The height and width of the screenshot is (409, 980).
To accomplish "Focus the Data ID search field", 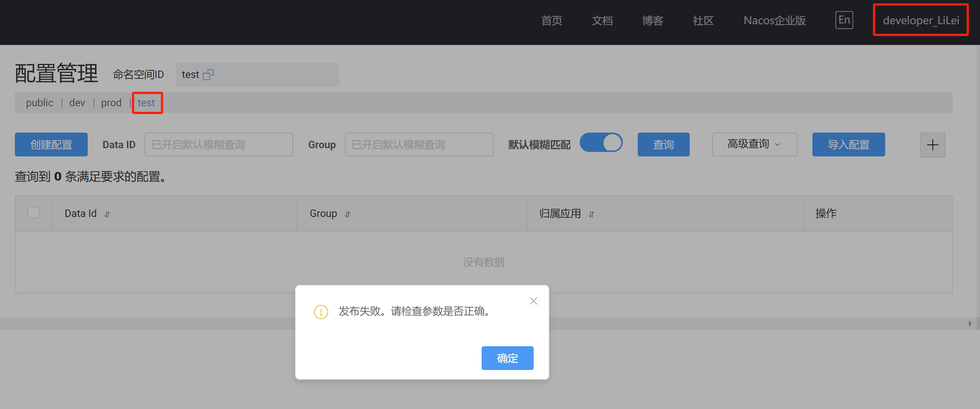I will point(219,145).
